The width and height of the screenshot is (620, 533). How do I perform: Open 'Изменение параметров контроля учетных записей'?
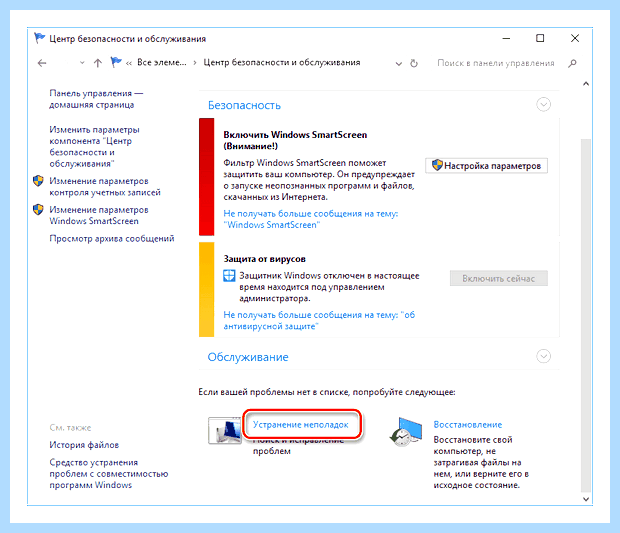click(105, 187)
